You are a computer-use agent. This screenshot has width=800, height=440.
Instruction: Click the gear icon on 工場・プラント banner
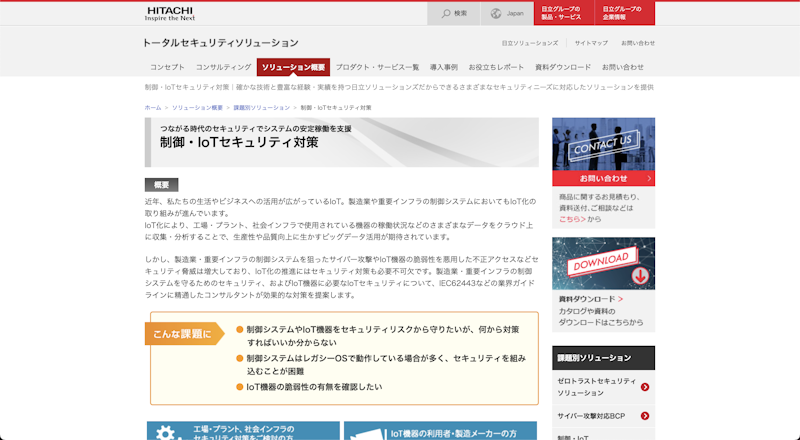pos(164,433)
